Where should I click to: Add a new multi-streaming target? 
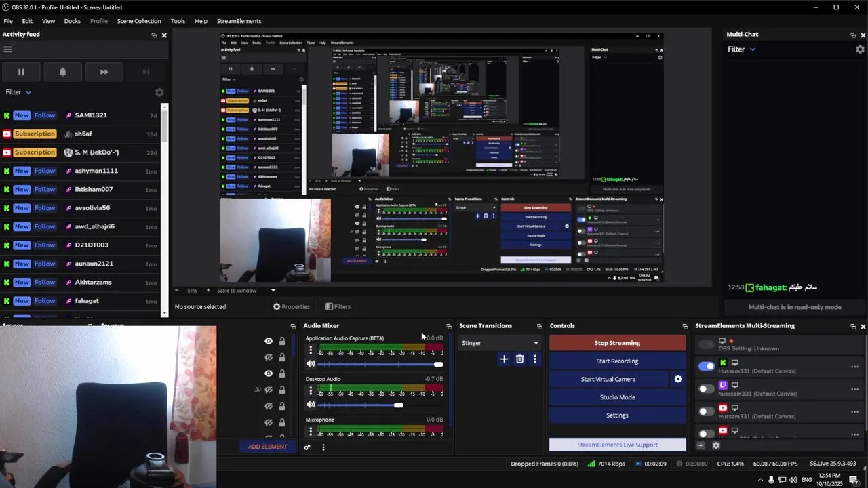pos(701,445)
